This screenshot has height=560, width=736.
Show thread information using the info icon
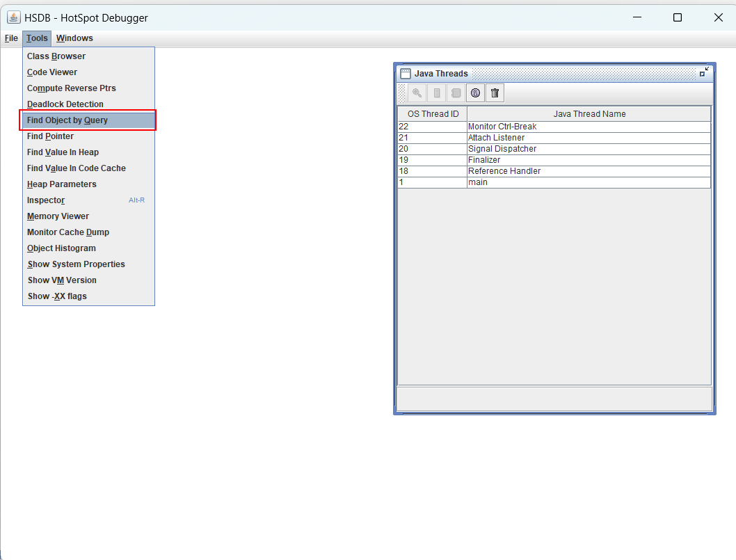tap(475, 93)
